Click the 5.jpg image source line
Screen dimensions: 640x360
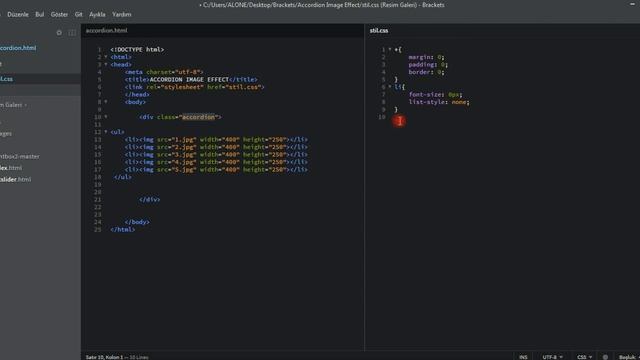[216, 169]
